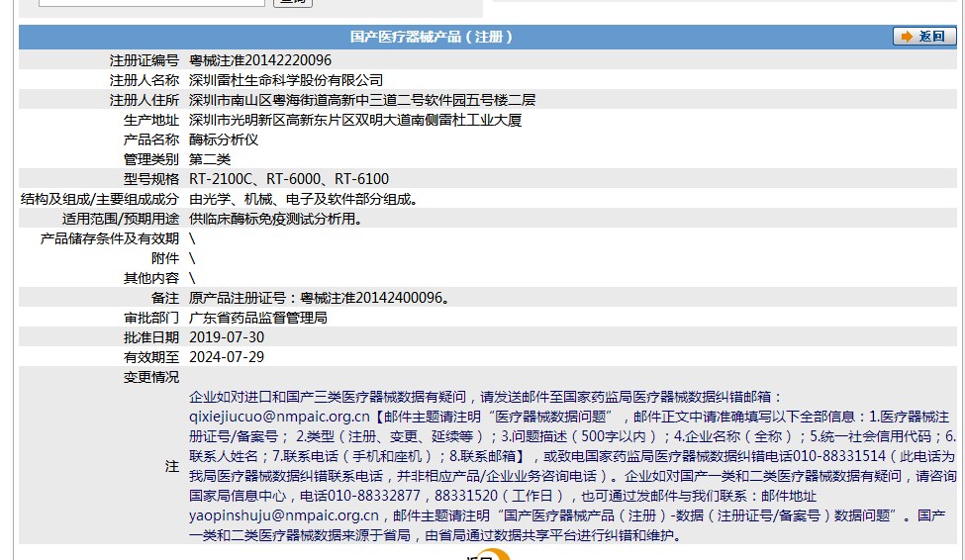Viewport: 965px width, 560px height.
Task: Select the 结构及组成/主要组成成分 label
Action: (x=100, y=199)
